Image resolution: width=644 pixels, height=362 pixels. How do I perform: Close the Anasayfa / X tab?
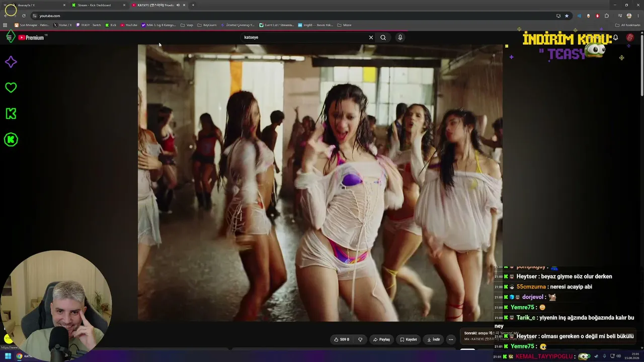[64, 5]
